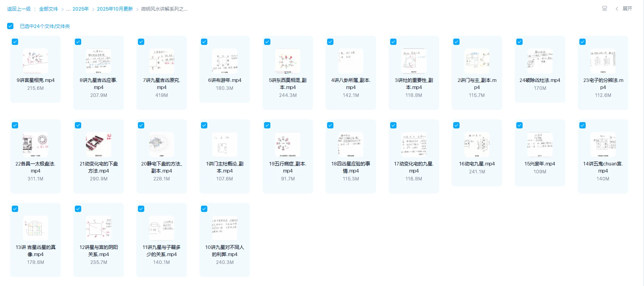Open the 19五行病症 video thumbnail

tap(288, 145)
